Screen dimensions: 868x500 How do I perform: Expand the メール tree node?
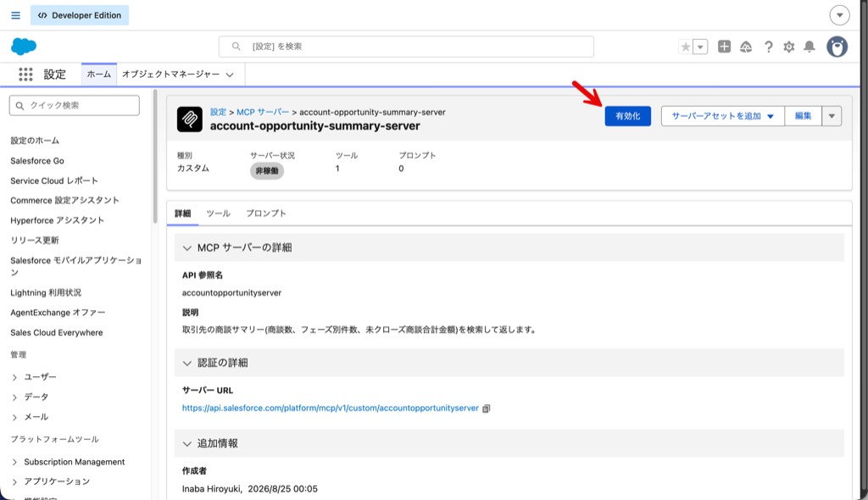pos(15,417)
